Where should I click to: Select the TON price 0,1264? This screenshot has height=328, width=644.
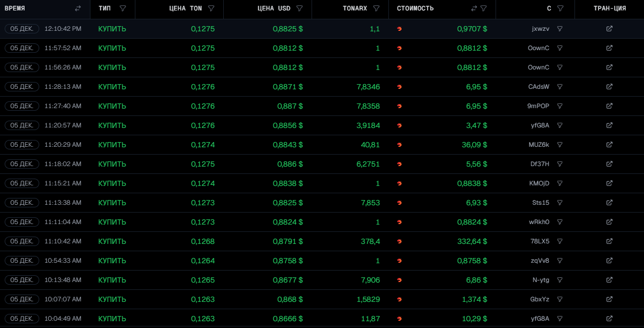(x=203, y=261)
